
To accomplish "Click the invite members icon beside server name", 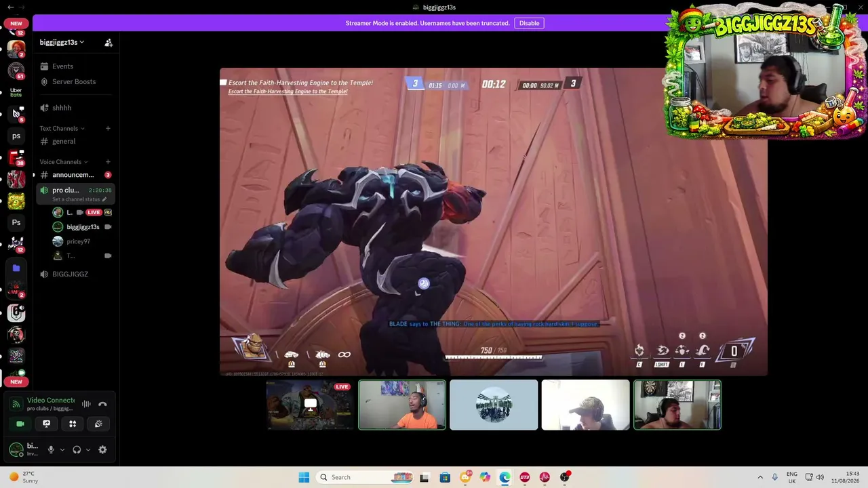I will point(108,43).
